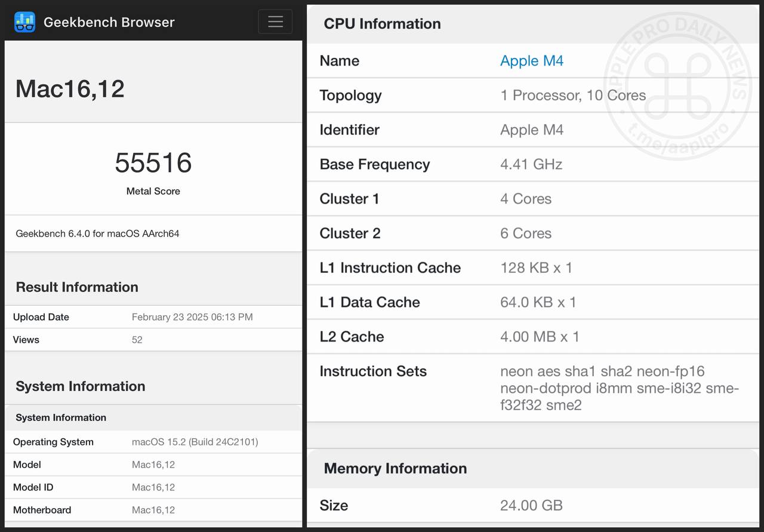
Task: Click the 4.41 GHz value
Action: coord(531,165)
